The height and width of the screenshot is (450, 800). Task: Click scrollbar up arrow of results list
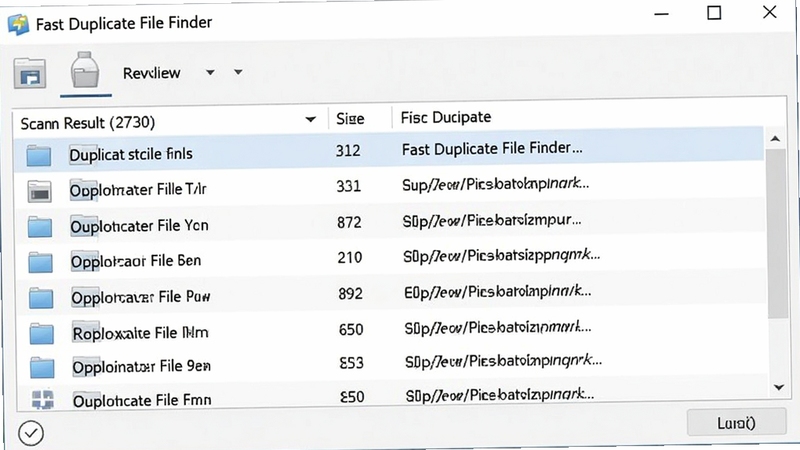point(776,139)
